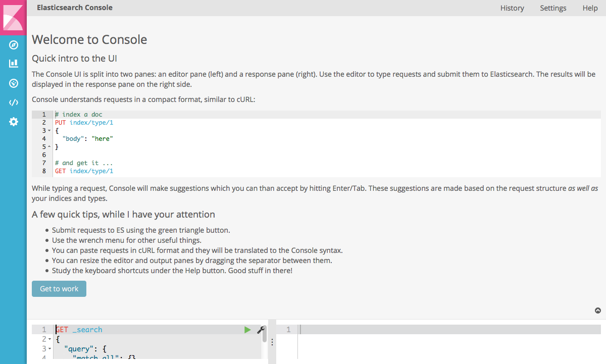Click the 'Quick intro to the UI' heading
This screenshot has height=364, width=606.
point(75,58)
